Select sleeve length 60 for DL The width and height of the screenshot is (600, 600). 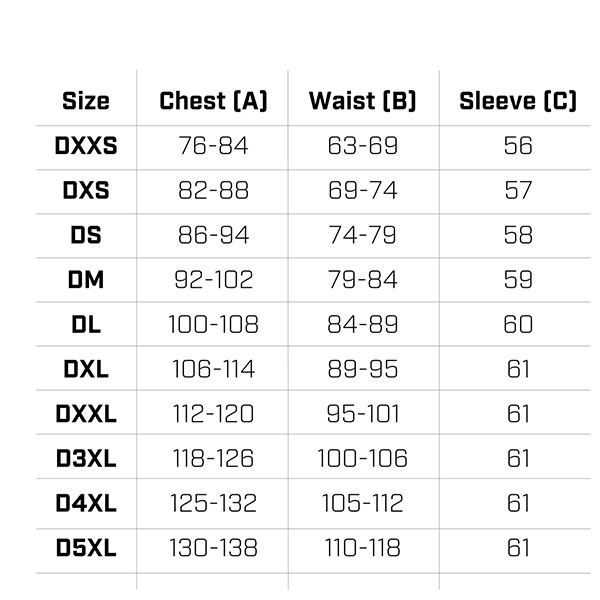pos(518,325)
